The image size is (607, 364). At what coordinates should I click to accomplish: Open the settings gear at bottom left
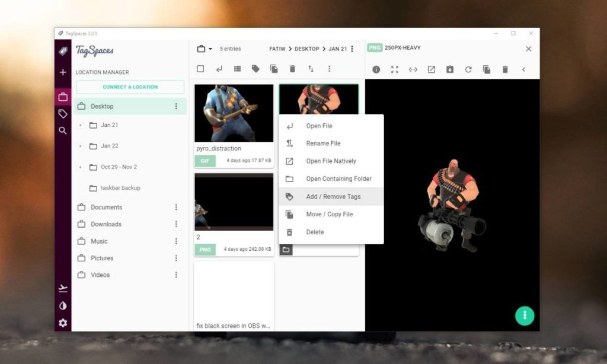pos(63,323)
